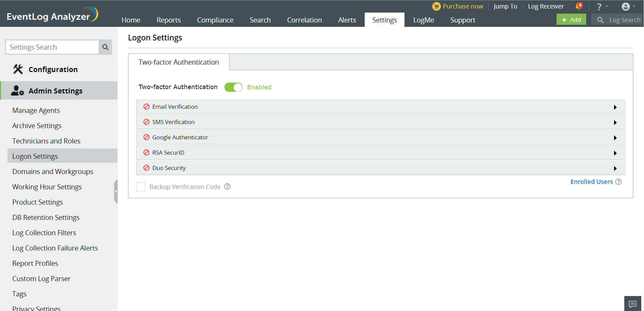Viewport: 644px width, 311px height.
Task: Toggle Two-factor Authentication switch off
Action: pyautogui.click(x=233, y=87)
